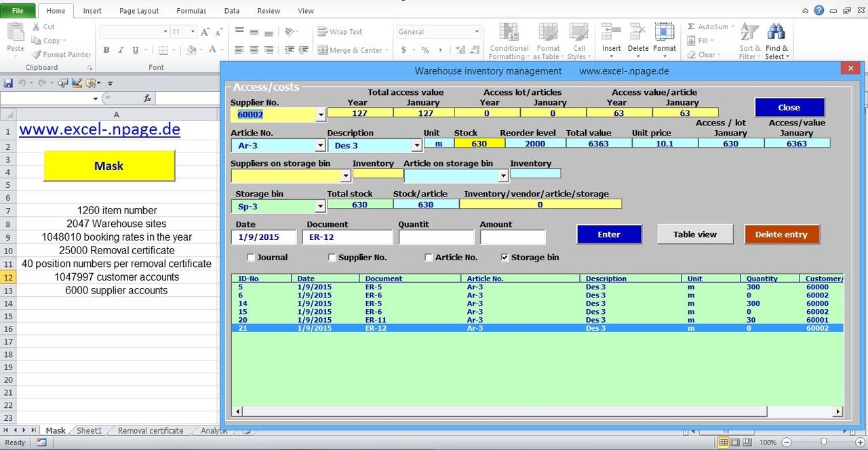
Task: Switch to the Formulas tab
Action: (191, 11)
